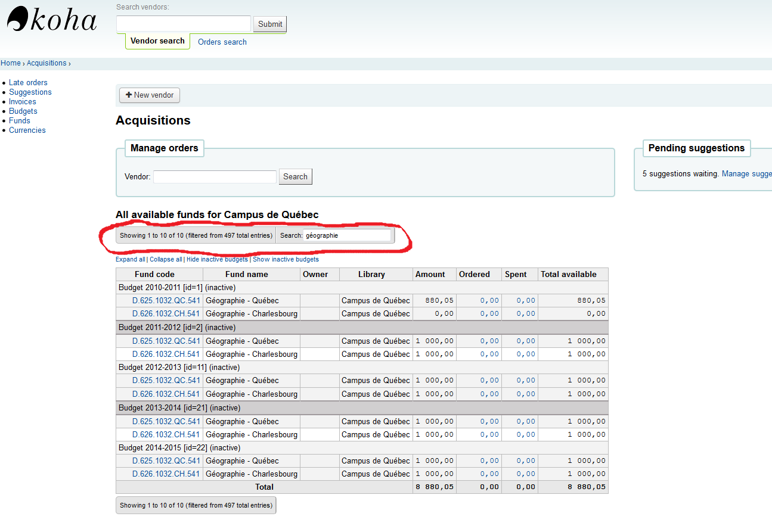The width and height of the screenshot is (772, 532).
Task: Click Home in the breadcrumb
Action: point(11,63)
